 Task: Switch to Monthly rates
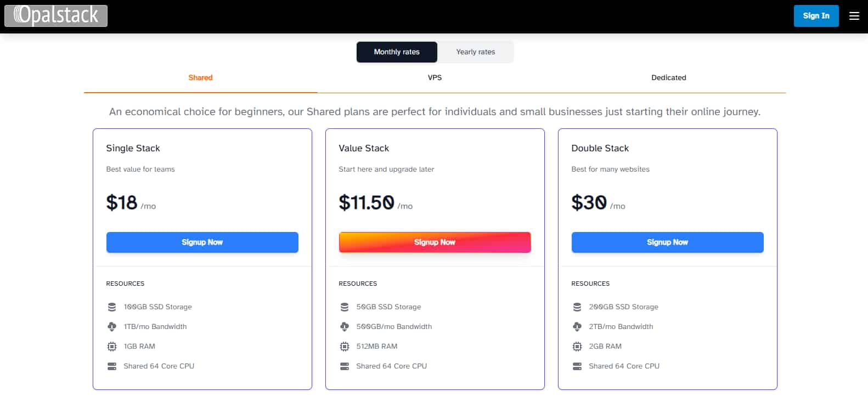397,52
